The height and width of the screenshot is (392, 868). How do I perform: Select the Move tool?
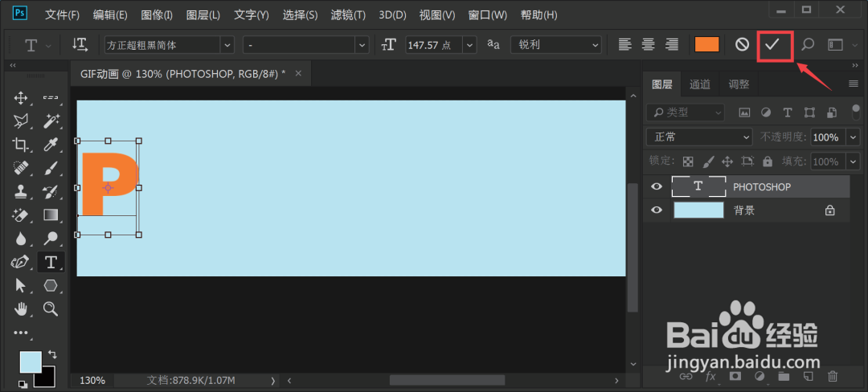(20, 99)
